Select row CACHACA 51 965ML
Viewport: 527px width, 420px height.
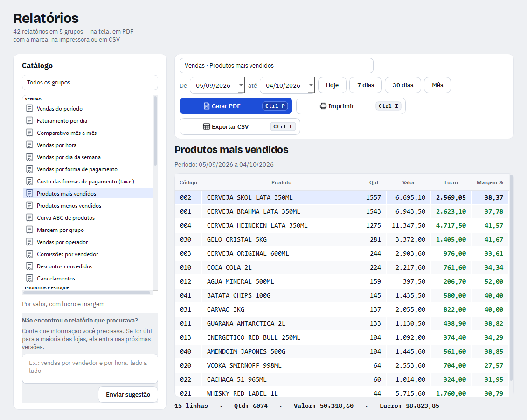342,380
